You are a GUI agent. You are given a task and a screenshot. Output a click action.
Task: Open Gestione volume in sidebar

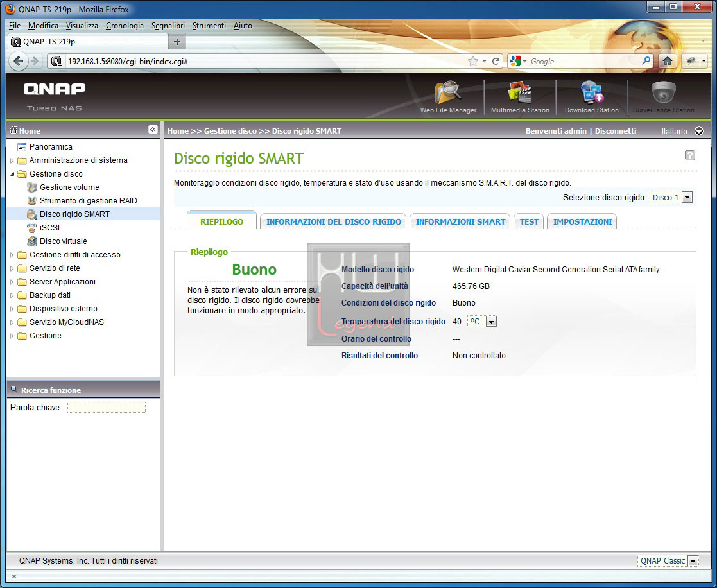[x=69, y=187]
